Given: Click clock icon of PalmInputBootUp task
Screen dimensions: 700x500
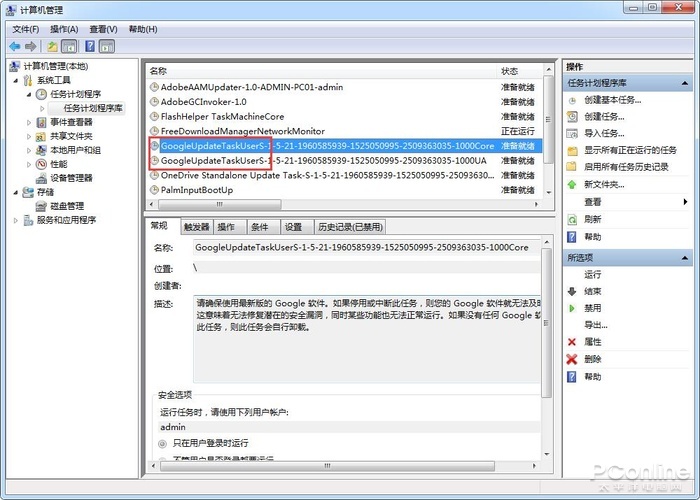Looking at the screenshot, I should coord(154,190).
